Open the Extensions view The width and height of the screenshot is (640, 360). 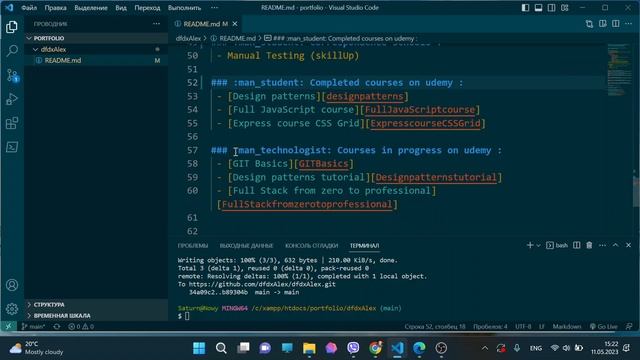coord(12,123)
